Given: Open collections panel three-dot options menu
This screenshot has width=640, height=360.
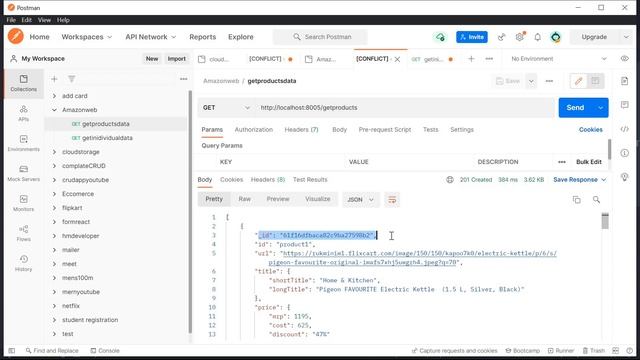Looking at the screenshot, I should pyautogui.click(x=184, y=79).
